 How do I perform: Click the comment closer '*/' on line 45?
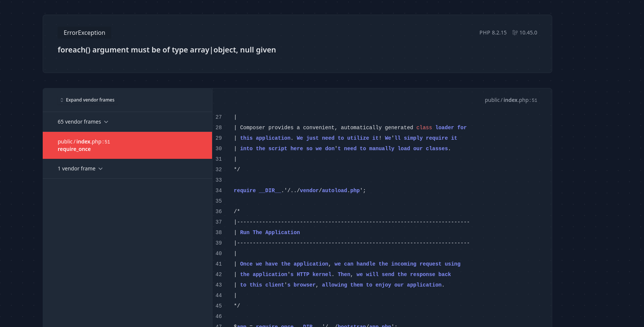[x=237, y=306]
